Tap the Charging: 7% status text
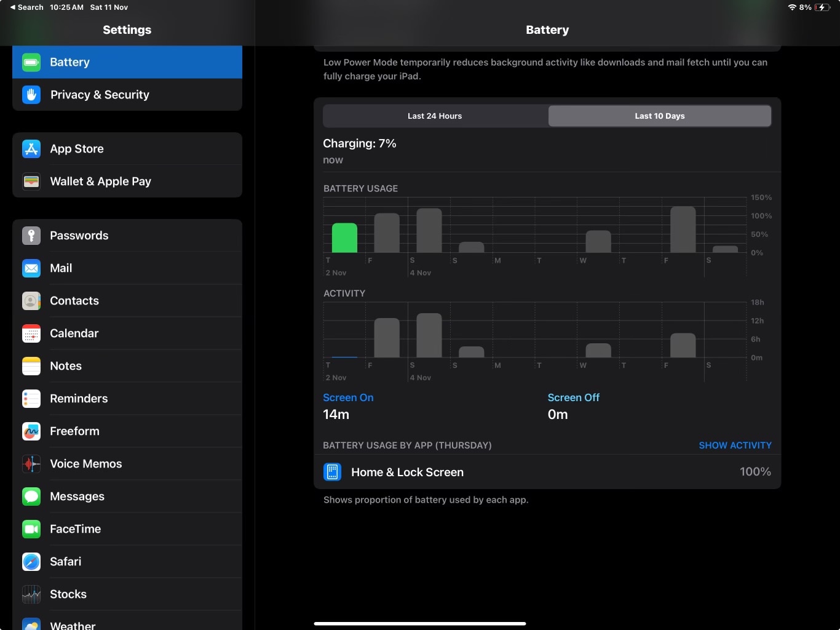 [x=360, y=143]
